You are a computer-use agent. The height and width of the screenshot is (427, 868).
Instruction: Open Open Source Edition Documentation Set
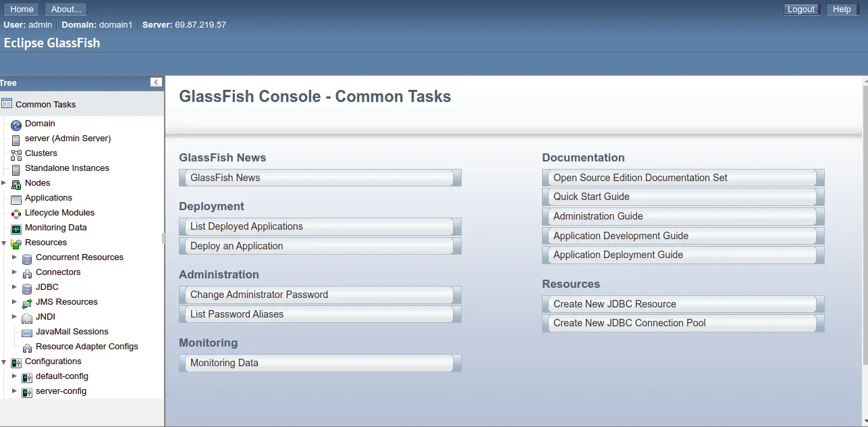pos(683,178)
